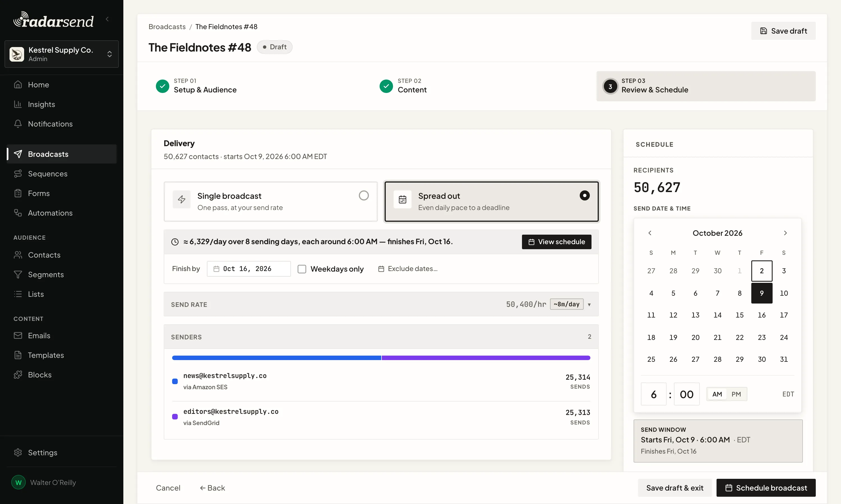This screenshot has width=841, height=504.
Task: Open the Notifications bell icon
Action: pos(18,124)
